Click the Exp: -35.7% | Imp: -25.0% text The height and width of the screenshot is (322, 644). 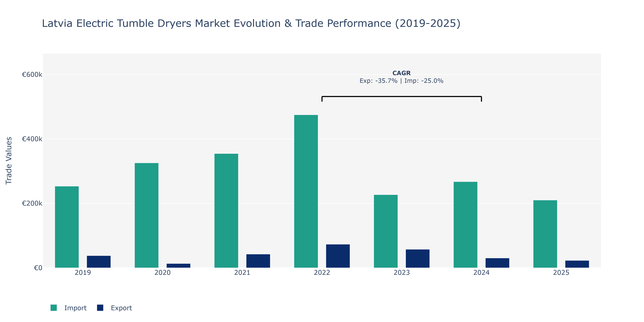coord(402,81)
